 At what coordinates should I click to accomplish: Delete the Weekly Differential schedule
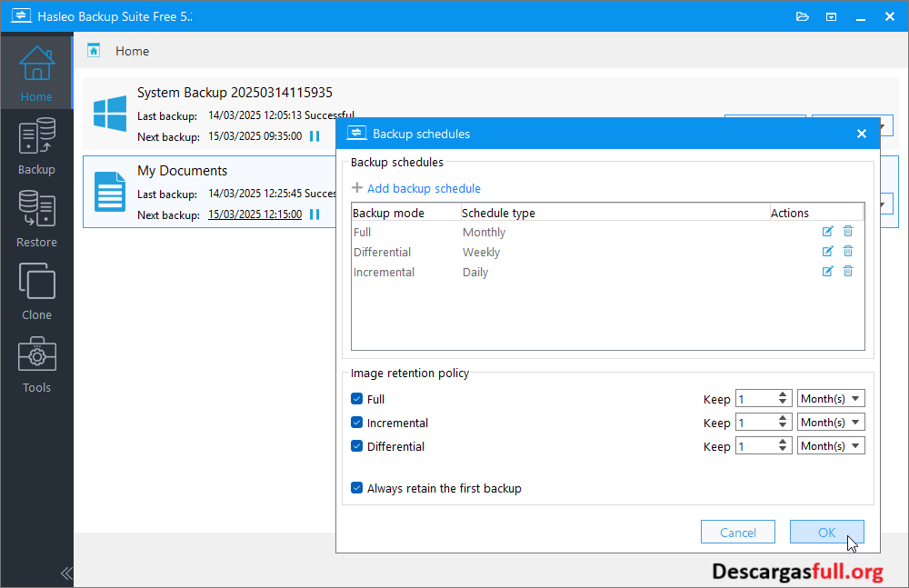point(848,251)
